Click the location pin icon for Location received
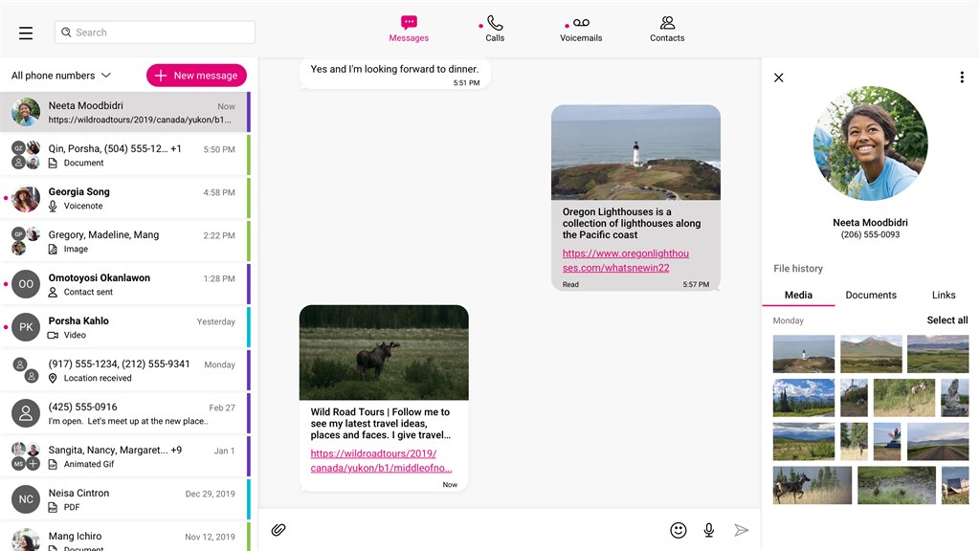The image size is (980, 551). click(x=54, y=378)
